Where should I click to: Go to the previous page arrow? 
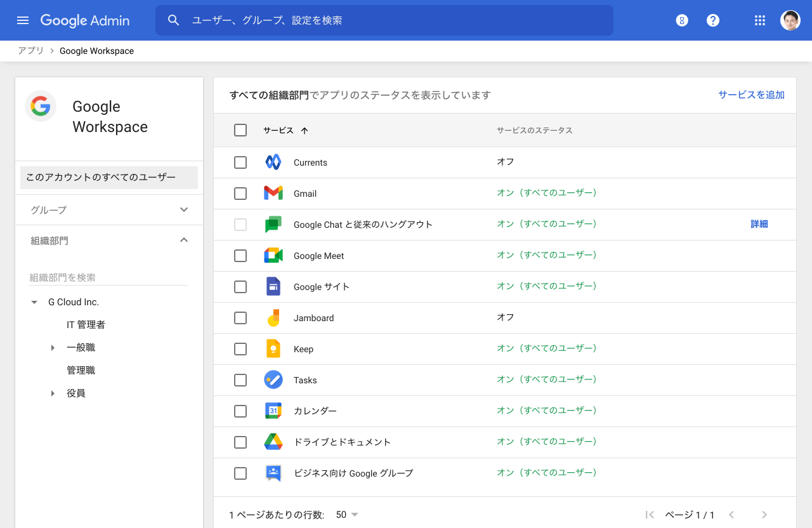(731, 515)
